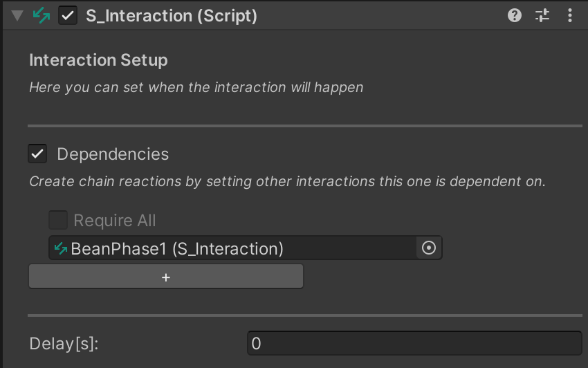The width and height of the screenshot is (588, 368).
Task: Add a dependency with the plus button
Action: point(165,277)
